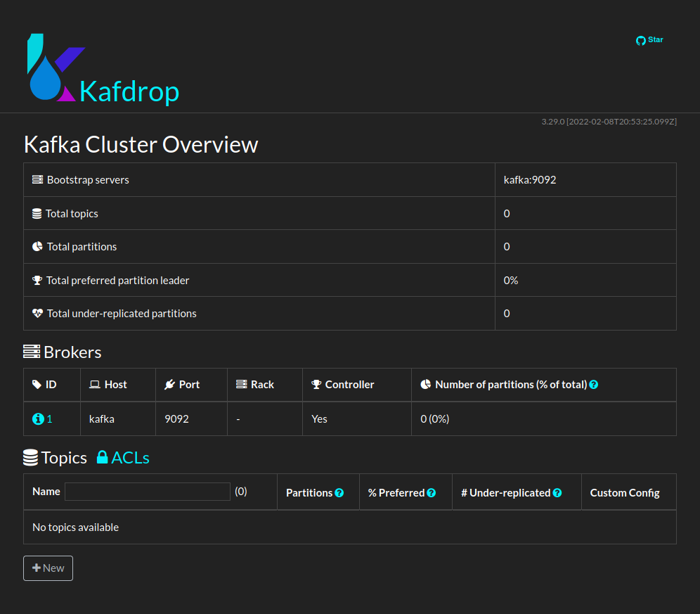Open the Partitions column help icon
The width and height of the screenshot is (700, 614).
[339, 493]
